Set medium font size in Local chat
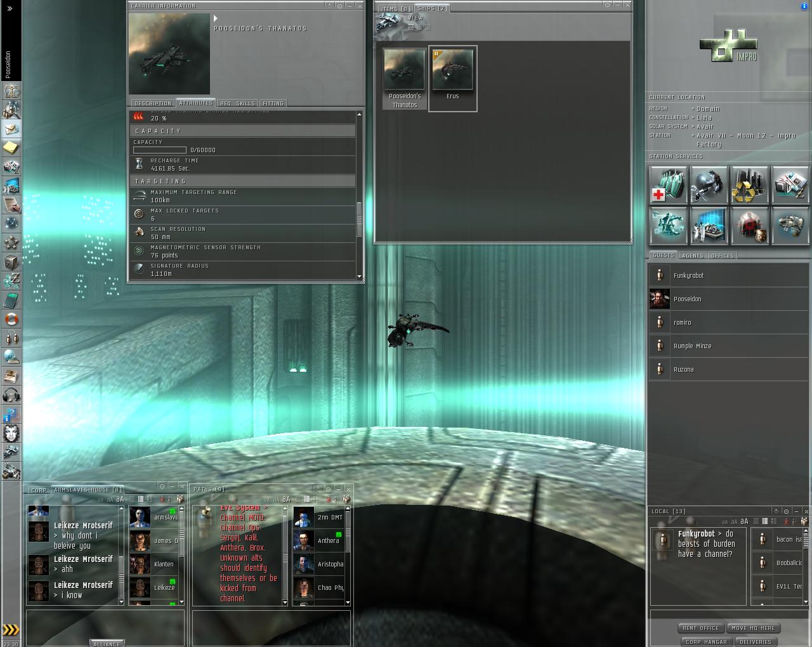812x647 pixels. [x=734, y=522]
